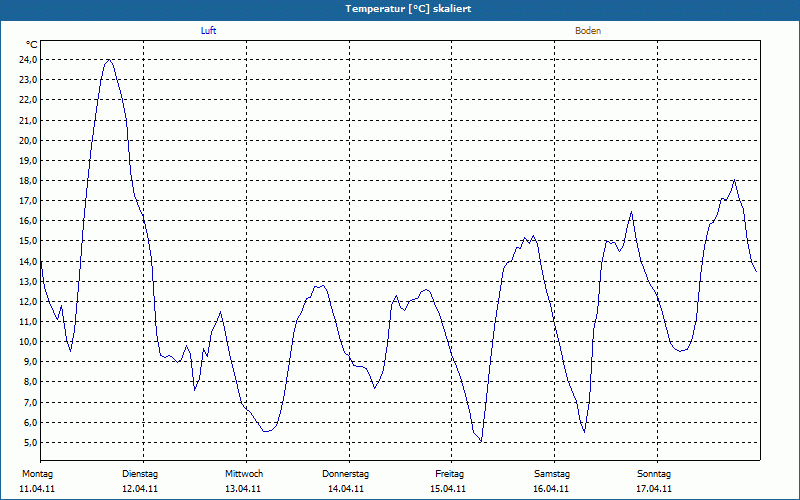Click the date 15.04.11

tap(448, 489)
